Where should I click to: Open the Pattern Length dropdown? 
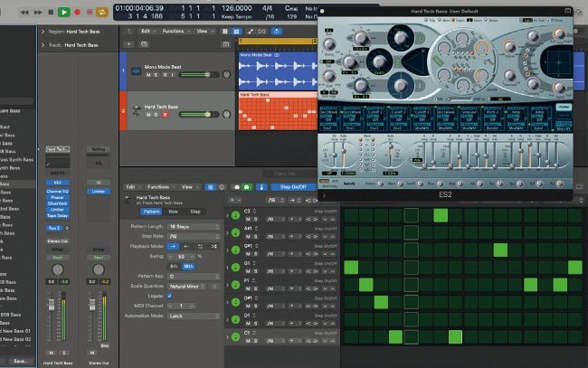(x=194, y=227)
